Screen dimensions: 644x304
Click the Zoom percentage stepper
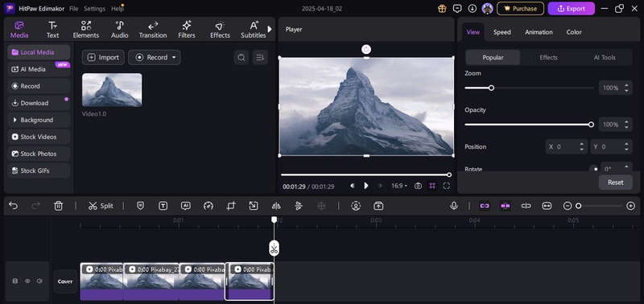click(626, 88)
